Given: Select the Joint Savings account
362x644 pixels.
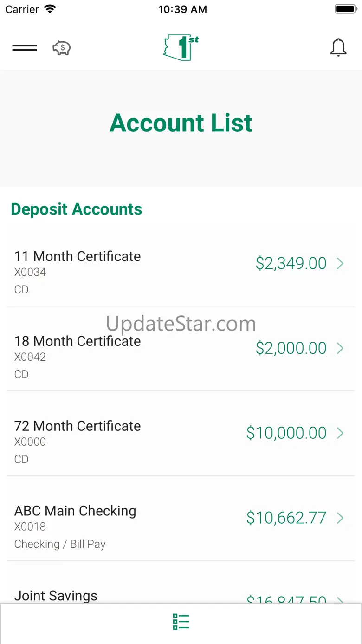Looking at the screenshot, I should point(181,583).
